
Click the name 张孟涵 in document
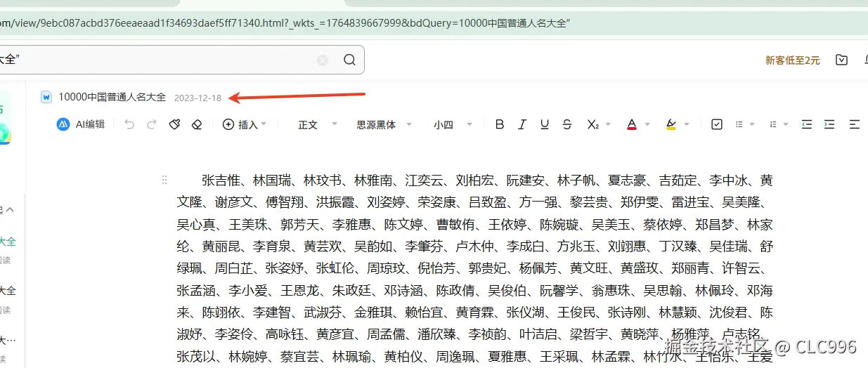[195, 291]
